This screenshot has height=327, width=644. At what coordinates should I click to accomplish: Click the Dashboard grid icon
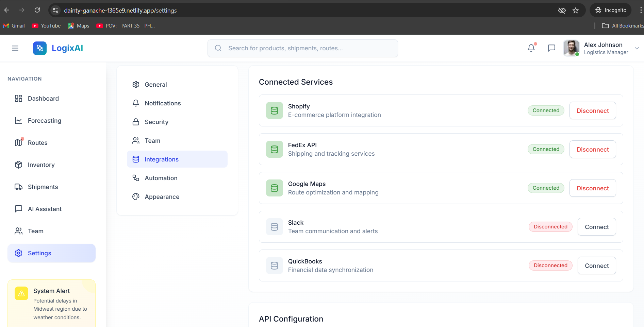tap(19, 99)
